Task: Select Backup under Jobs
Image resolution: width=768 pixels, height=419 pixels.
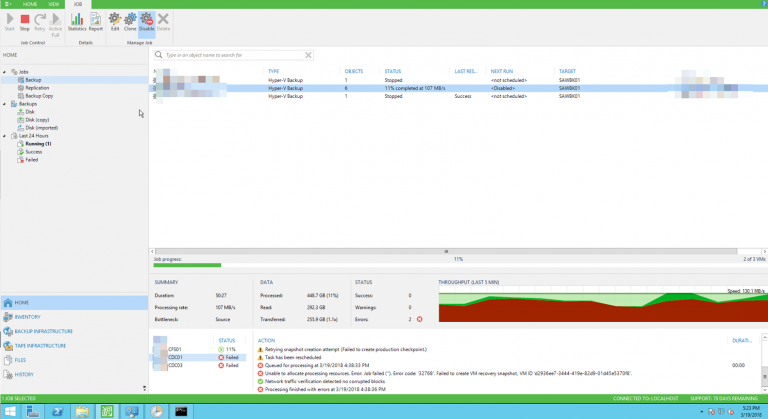Action: 33,80
